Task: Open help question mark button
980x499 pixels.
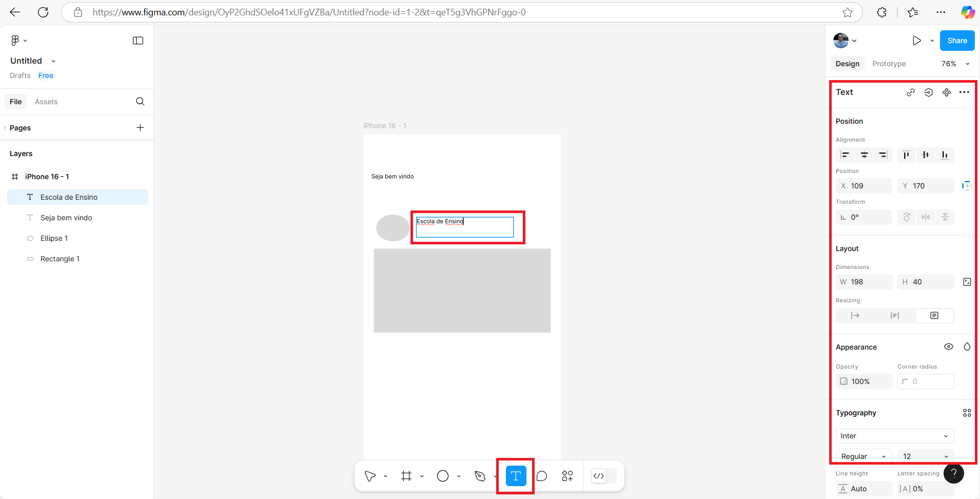Action: (954, 473)
